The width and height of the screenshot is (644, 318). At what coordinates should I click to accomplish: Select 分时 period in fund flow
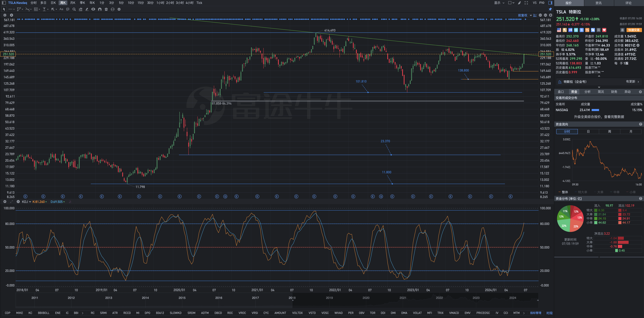click(567, 131)
